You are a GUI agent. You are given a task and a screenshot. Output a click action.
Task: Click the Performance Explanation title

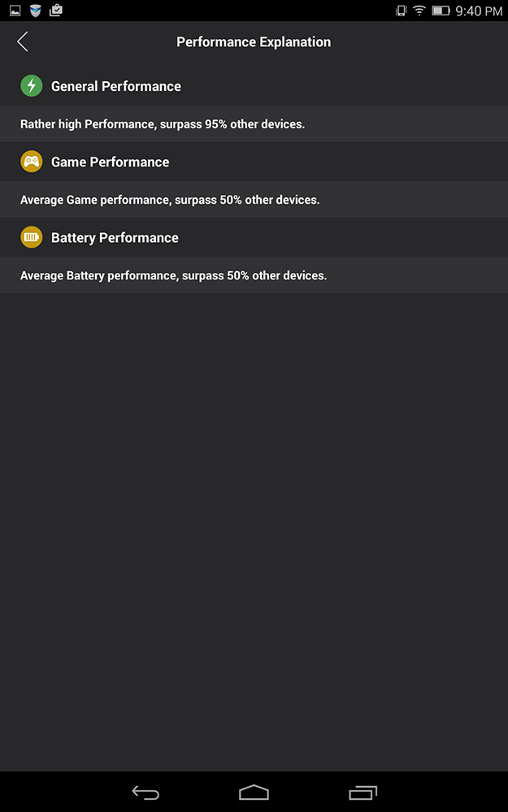pos(254,42)
